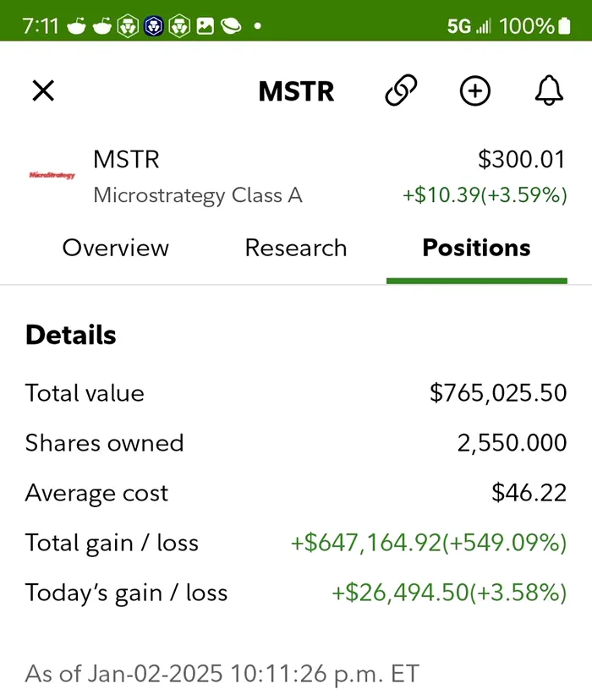
Task: Tap the 5G signal strength indicator
Action: coord(469,26)
